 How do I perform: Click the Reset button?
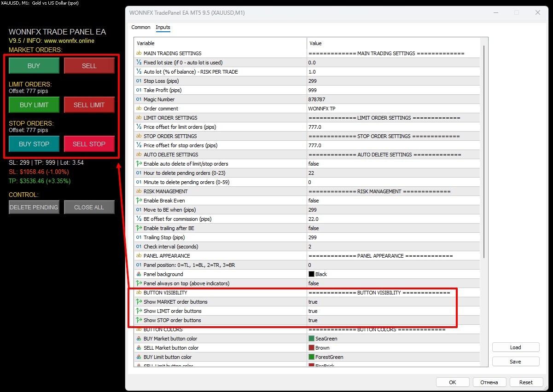526,382
